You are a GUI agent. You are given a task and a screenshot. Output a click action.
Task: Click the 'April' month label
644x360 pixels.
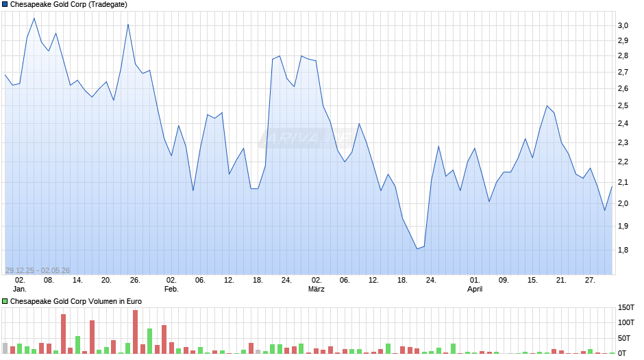[475, 289]
